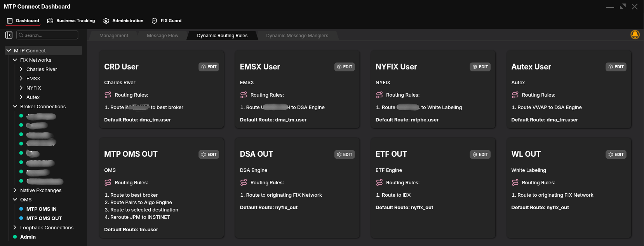Expand the EMSX tree node

click(21, 78)
